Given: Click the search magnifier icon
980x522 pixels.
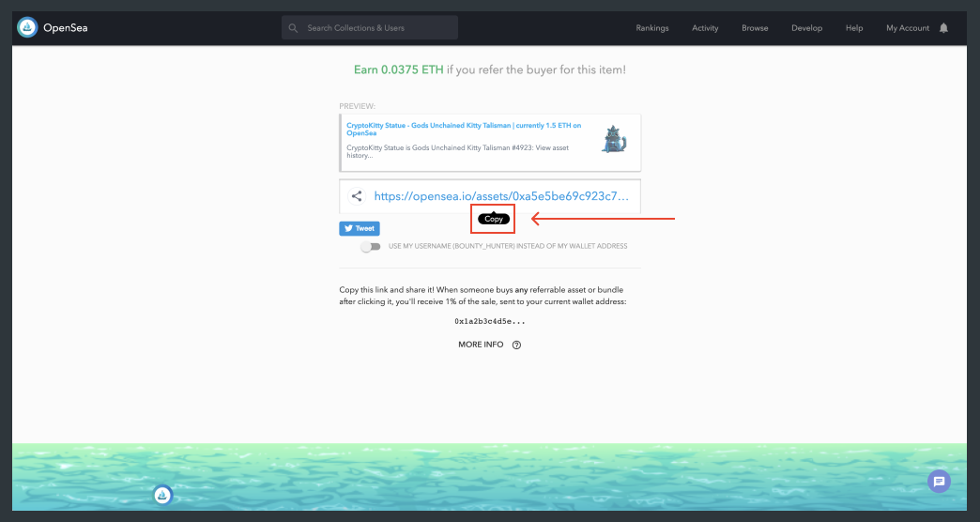Looking at the screenshot, I should pos(293,28).
